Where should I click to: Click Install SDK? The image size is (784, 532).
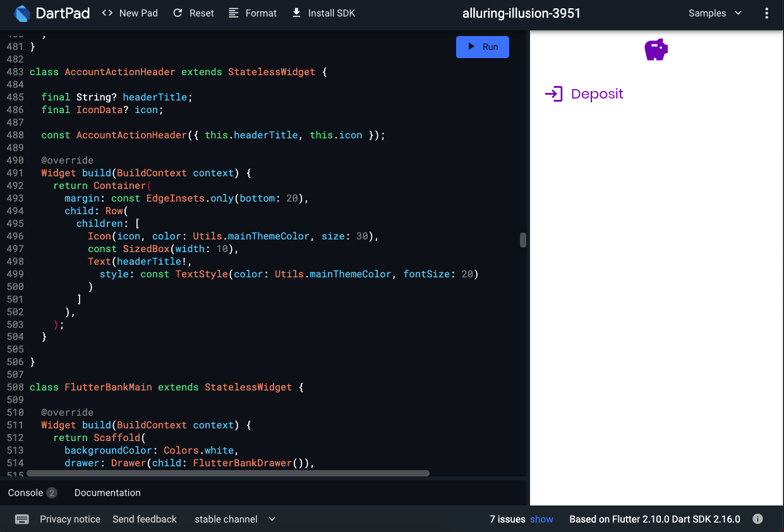[x=323, y=13]
